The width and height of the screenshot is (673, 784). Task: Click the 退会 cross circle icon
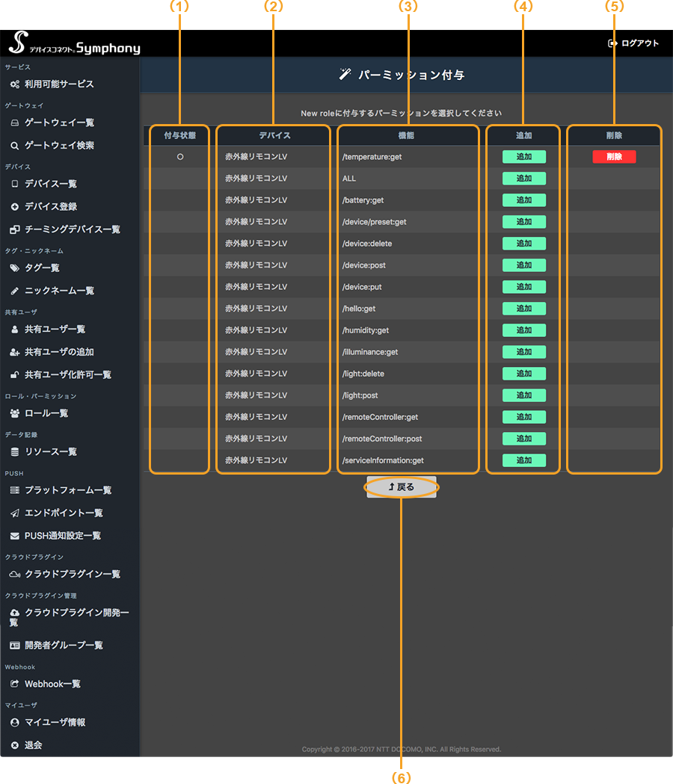pos(15,745)
